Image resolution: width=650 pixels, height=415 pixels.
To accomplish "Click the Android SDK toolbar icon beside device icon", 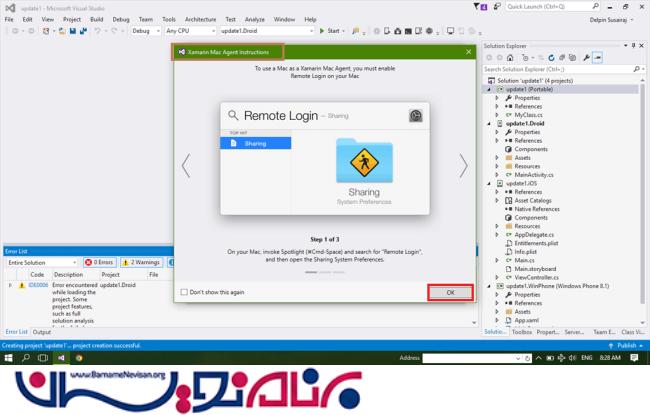I will [x=398, y=31].
